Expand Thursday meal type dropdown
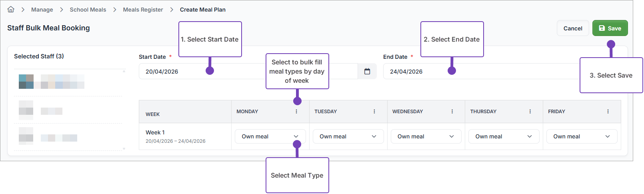This screenshot has height=194, width=644. click(x=504, y=136)
